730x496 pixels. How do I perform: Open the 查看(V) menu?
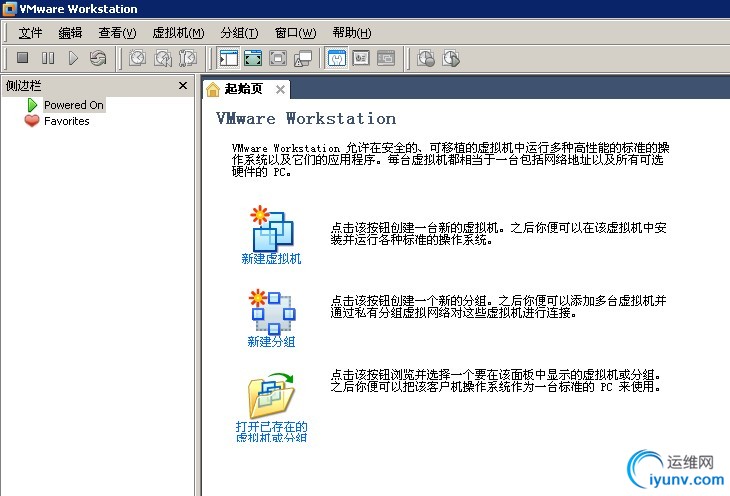pos(117,33)
